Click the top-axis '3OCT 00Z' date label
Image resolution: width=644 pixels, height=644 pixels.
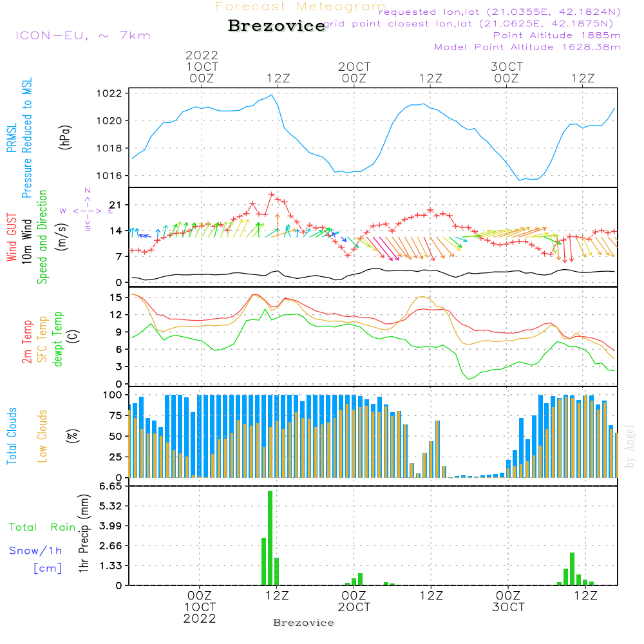pyautogui.click(x=506, y=72)
